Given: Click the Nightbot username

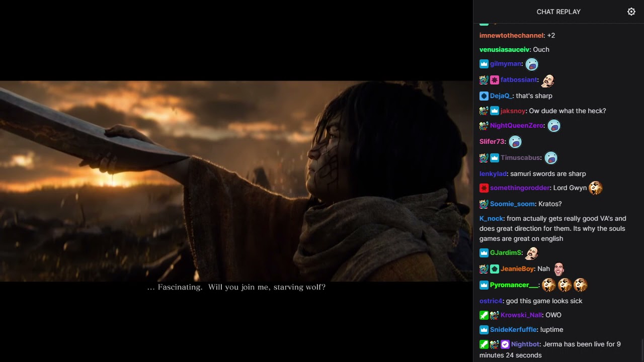Looking at the screenshot, I should pyautogui.click(x=525, y=344).
